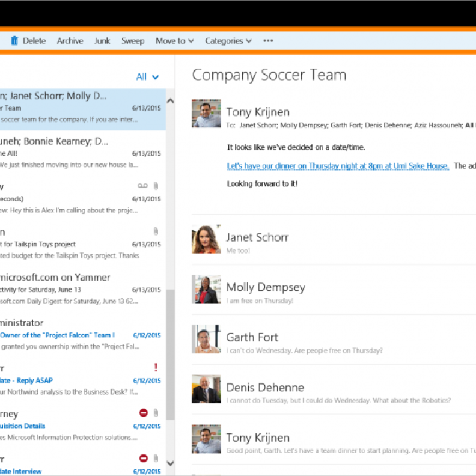The width and height of the screenshot is (476, 476).
Task: Open the more actions ellipsis menu
Action: pos(268,41)
